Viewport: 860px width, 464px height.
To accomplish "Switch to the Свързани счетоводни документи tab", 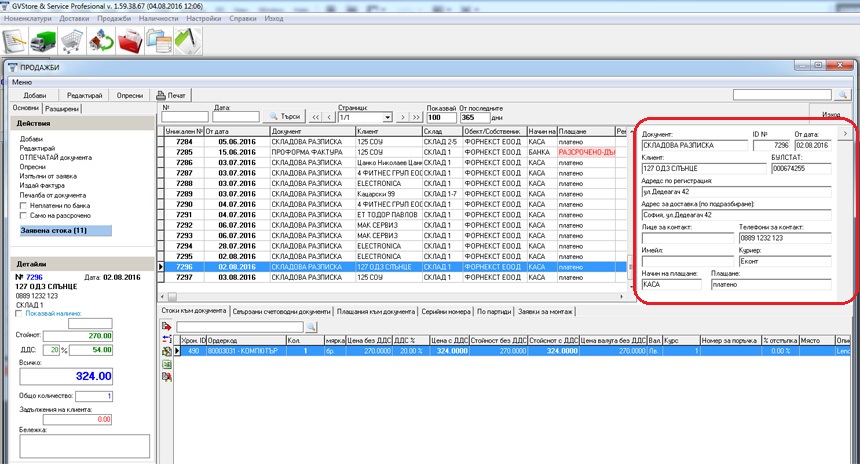I will [x=281, y=312].
